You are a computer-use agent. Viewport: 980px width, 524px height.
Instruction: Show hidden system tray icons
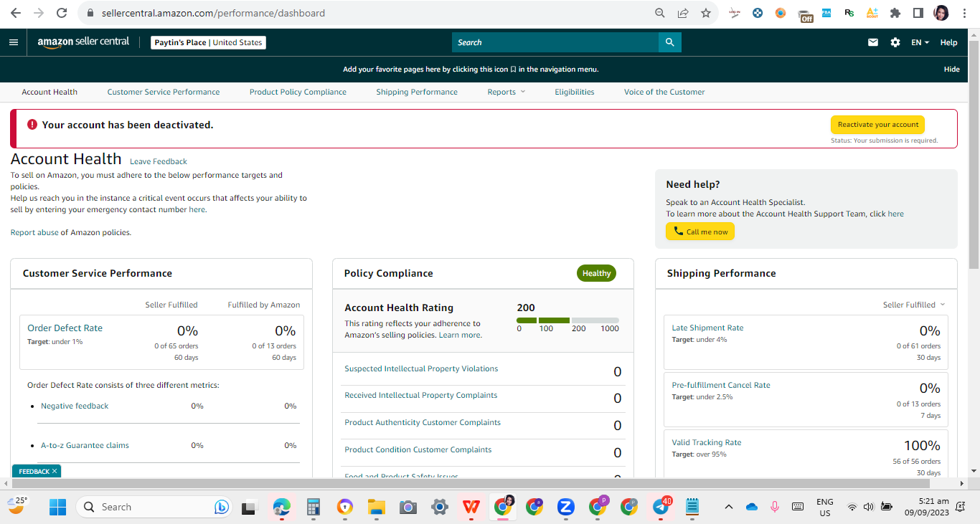click(729, 507)
